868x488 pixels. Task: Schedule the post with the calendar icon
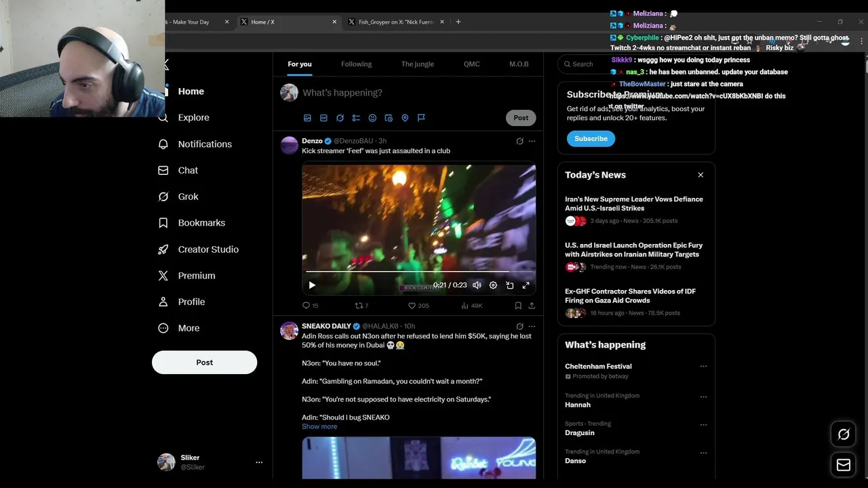pyautogui.click(x=389, y=118)
